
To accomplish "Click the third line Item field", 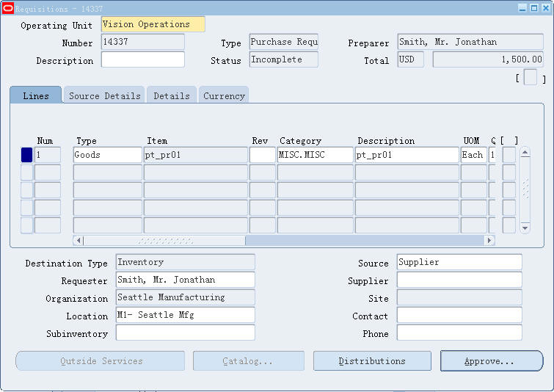I will pos(196,190).
